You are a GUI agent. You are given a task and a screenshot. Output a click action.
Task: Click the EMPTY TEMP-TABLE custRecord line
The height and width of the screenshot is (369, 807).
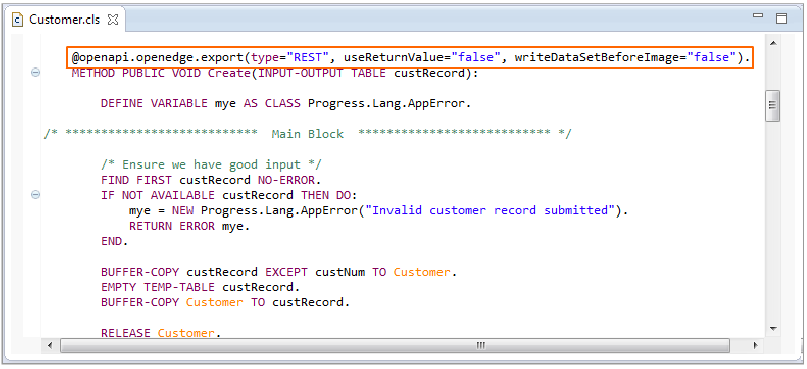[200, 287]
